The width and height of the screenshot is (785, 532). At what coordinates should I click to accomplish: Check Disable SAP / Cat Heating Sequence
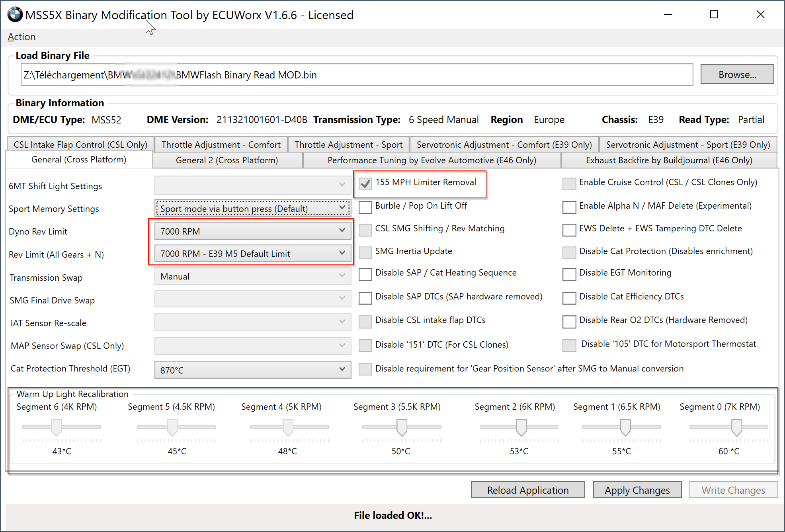coord(365,274)
